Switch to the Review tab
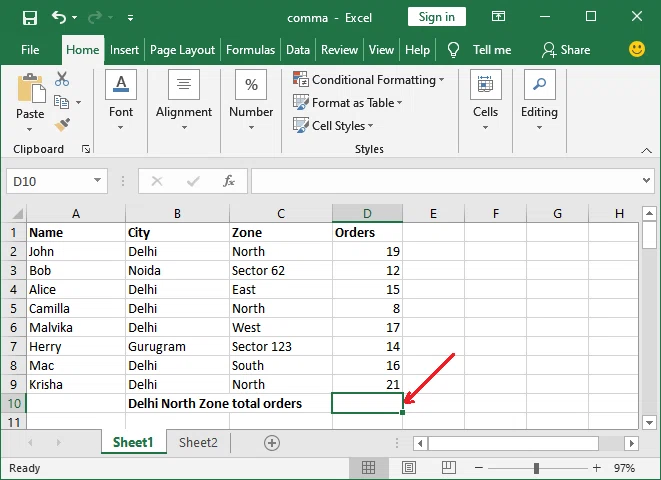The image size is (661, 480). click(339, 50)
